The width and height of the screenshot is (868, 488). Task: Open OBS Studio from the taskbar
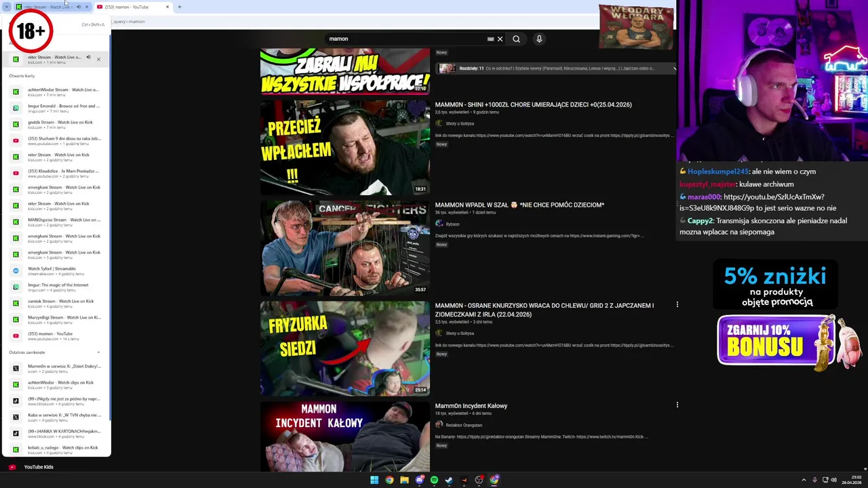point(479,480)
